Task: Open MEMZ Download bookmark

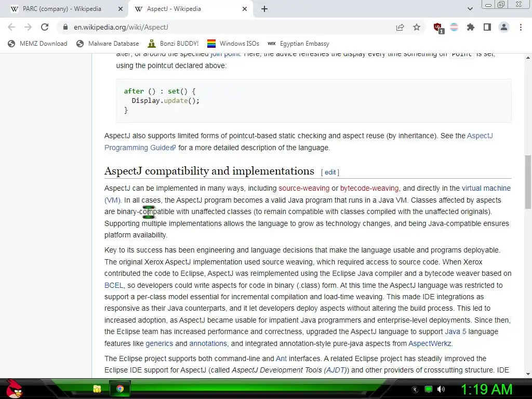Action: [x=37, y=44]
